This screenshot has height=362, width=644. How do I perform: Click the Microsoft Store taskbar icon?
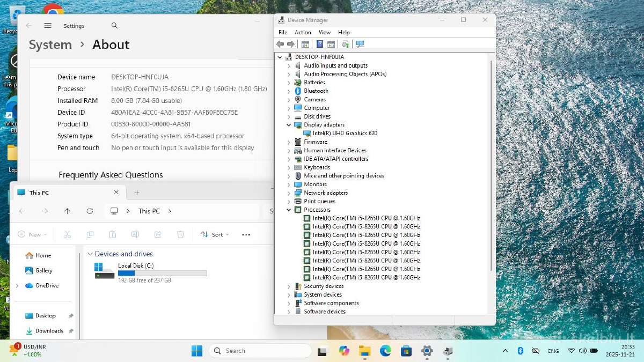(406, 351)
